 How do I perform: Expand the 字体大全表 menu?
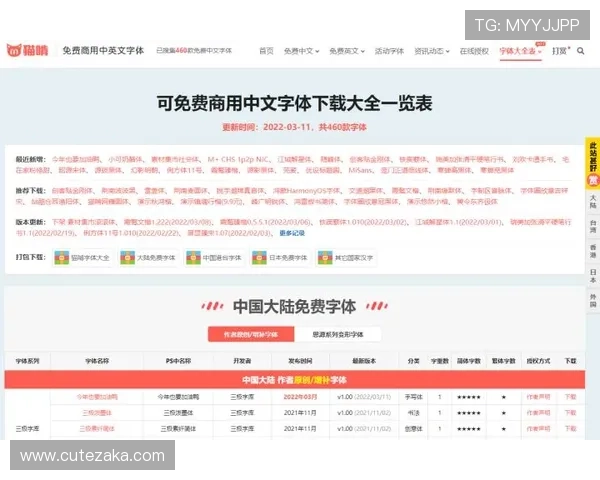click(x=520, y=51)
